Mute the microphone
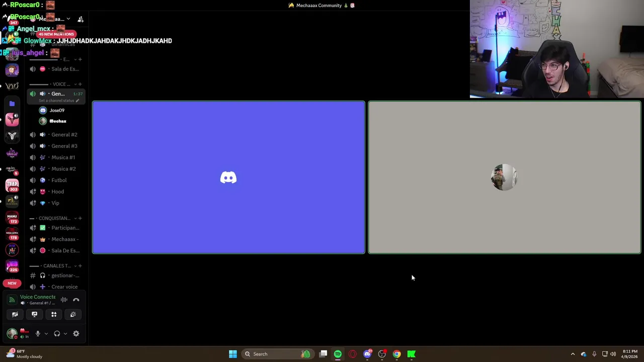 click(38, 333)
